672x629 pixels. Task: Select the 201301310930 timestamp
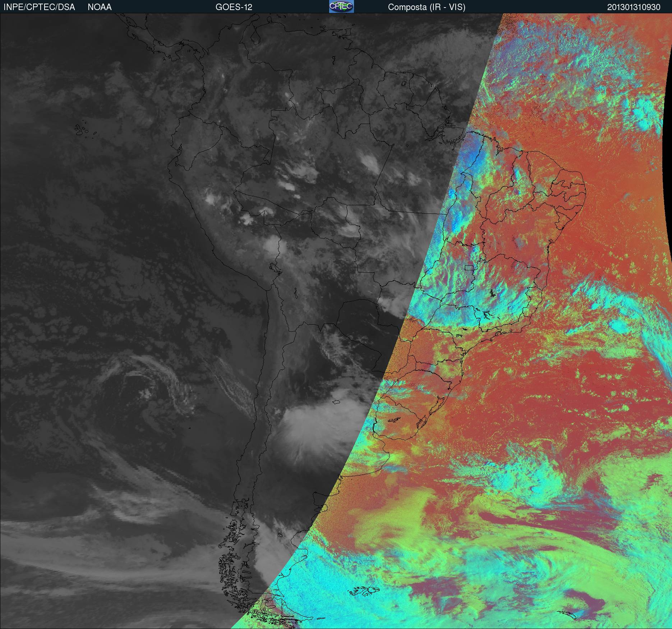[634, 7]
